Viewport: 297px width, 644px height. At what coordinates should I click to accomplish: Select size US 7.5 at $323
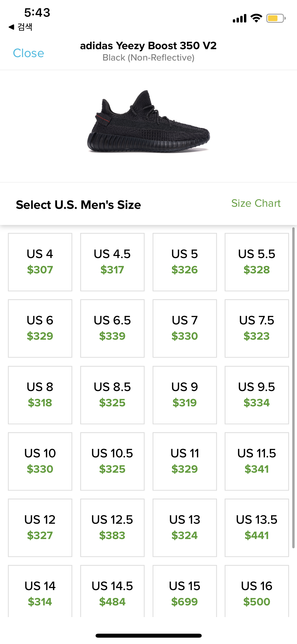(257, 328)
